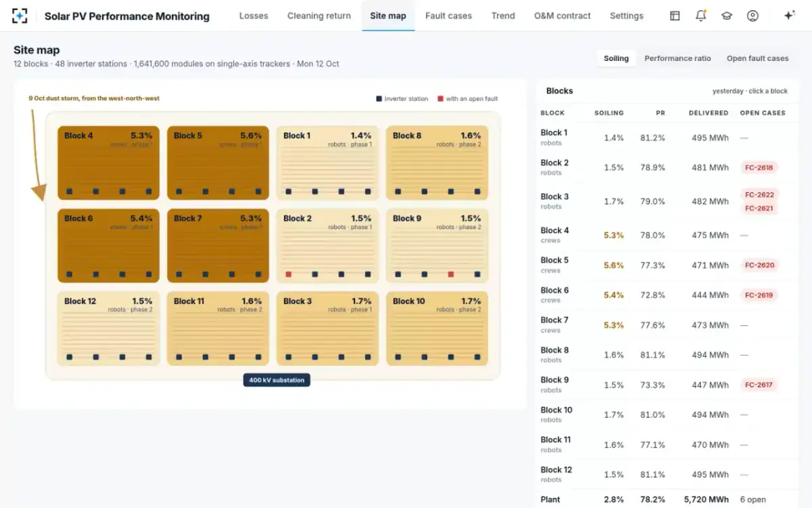Select Block 7 on the site map
The height and width of the screenshot is (508, 812).
(x=218, y=245)
